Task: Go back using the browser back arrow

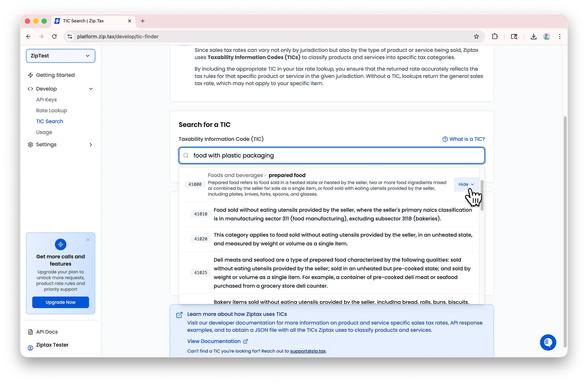Action: pos(28,36)
